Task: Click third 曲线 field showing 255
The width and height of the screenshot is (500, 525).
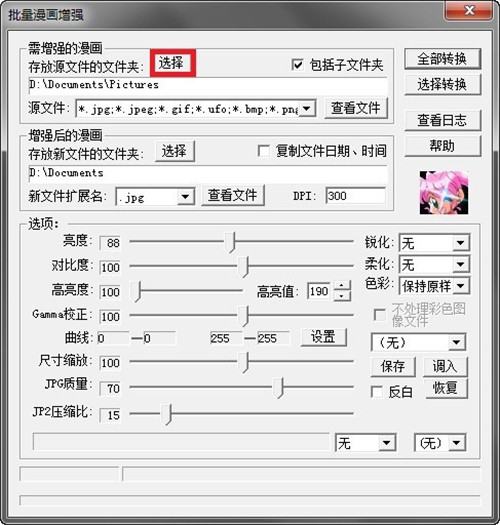Action: coord(226,339)
